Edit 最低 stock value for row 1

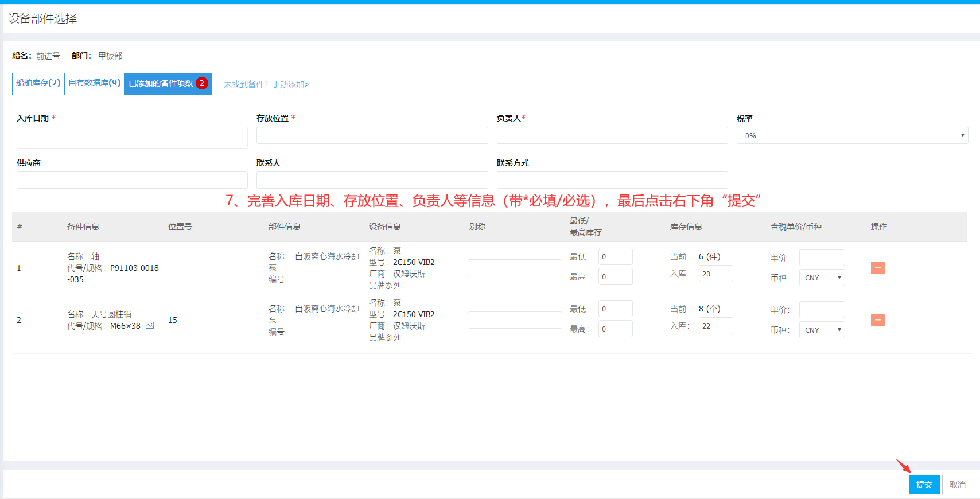(x=615, y=256)
